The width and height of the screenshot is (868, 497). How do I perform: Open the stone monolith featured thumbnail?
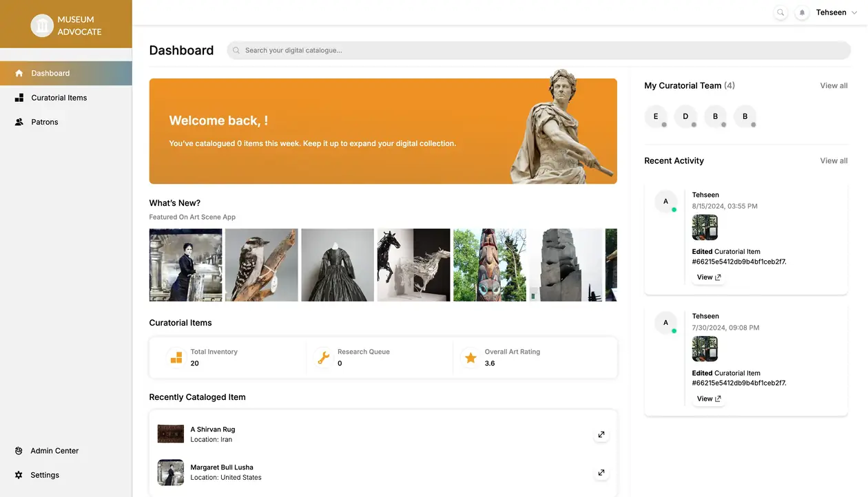coord(566,265)
